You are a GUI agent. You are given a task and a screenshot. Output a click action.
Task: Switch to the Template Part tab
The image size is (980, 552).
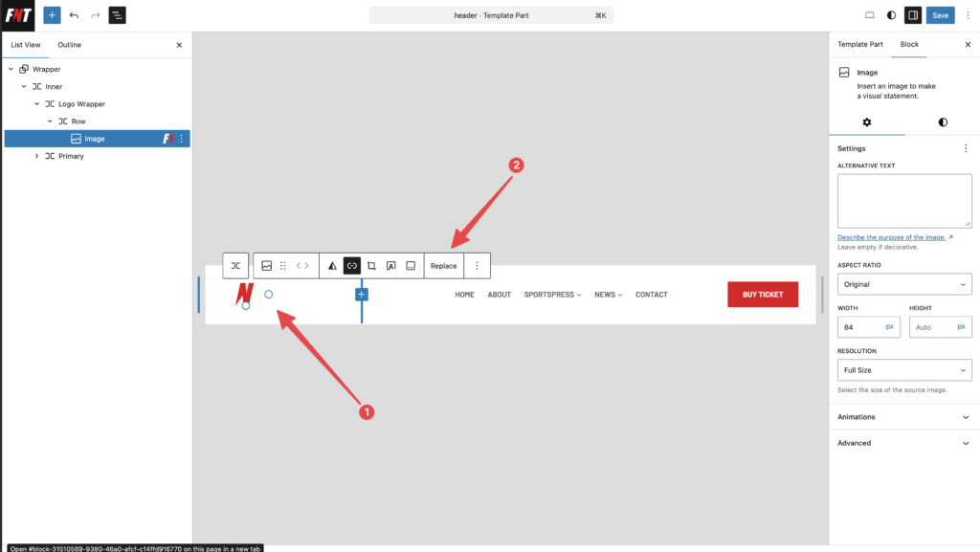(859, 45)
